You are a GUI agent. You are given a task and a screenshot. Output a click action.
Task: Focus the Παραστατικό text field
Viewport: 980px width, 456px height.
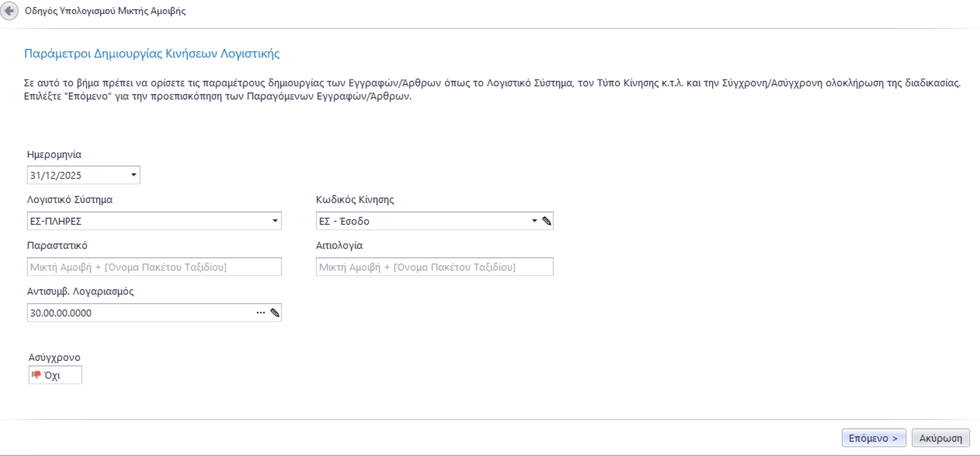pos(154,267)
